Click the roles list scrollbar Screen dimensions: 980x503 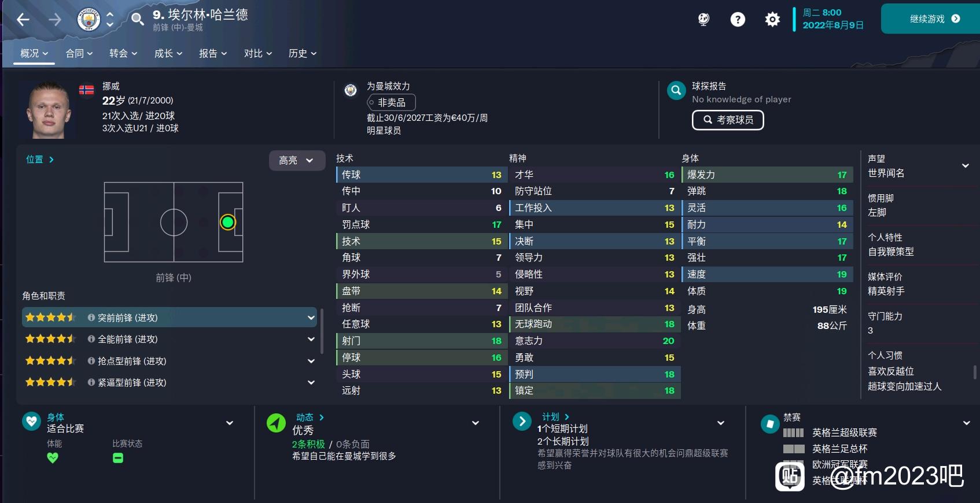point(322,331)
